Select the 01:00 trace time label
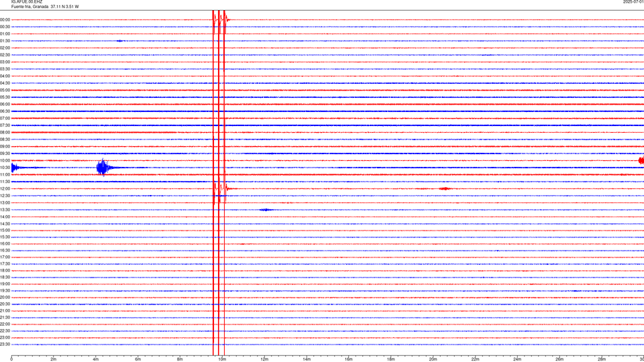 click(5, 34)
